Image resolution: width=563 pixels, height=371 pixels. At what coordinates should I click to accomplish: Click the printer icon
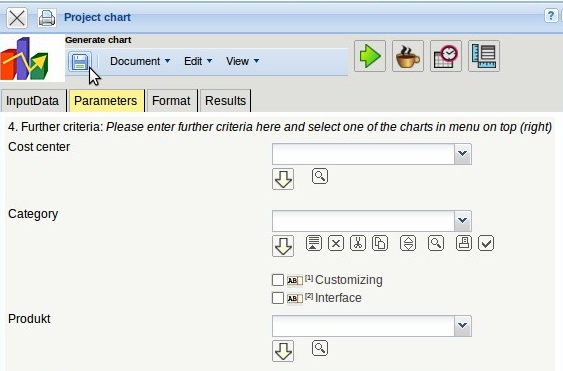pos(47,18)
